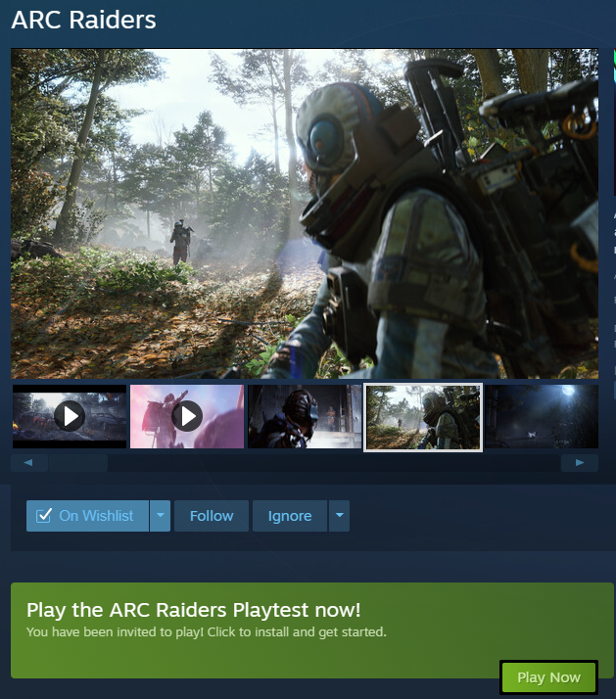Click the Ignore button
The height and width of the screenshot is (699, 616).
[290, 516]
